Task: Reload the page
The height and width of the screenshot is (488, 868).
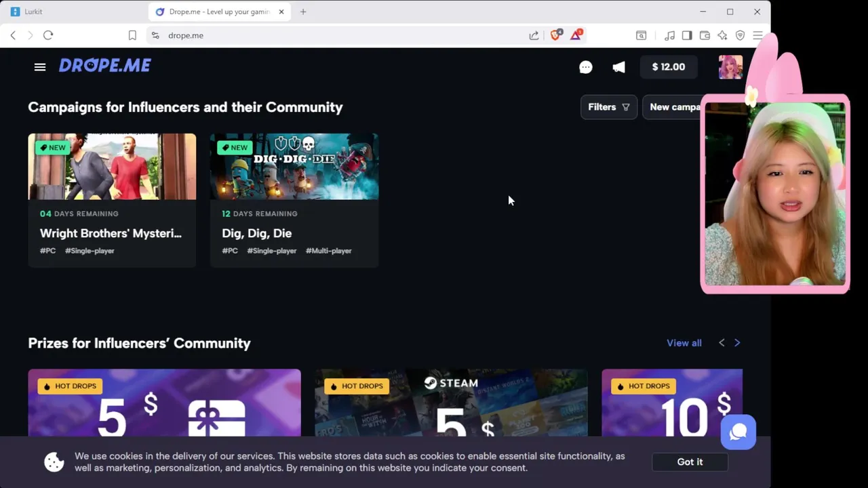Action: [48, 35]
